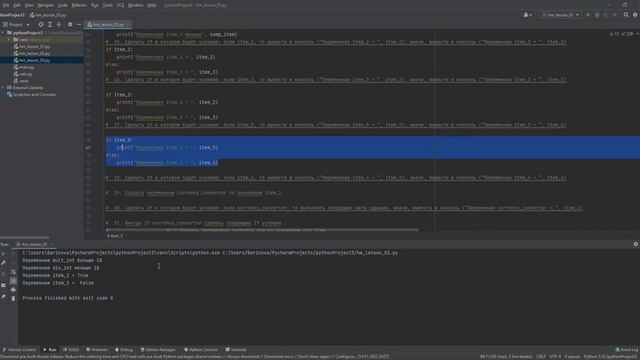Open the Edit menu
Screen dimensions: 640x360
(x=17, y=5)
